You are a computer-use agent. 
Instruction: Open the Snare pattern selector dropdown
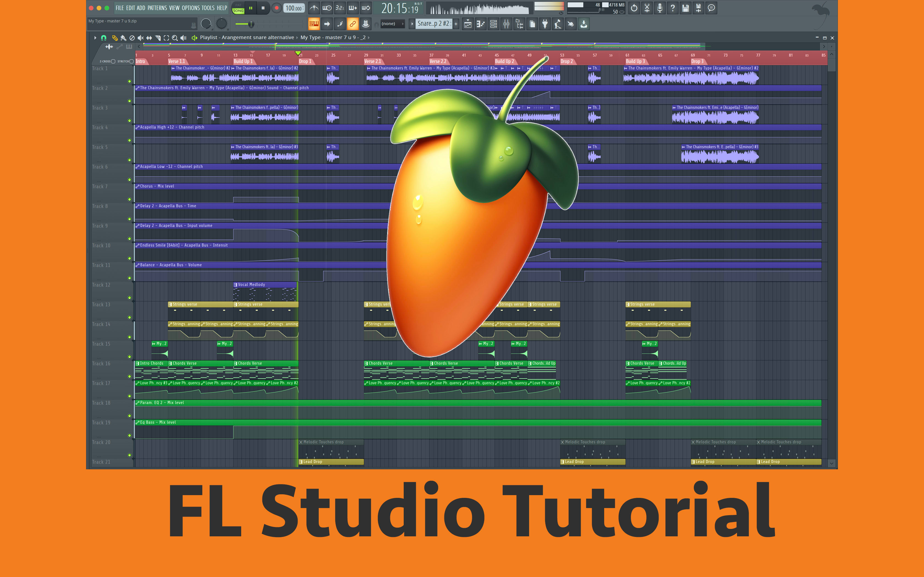click(433, 24)
